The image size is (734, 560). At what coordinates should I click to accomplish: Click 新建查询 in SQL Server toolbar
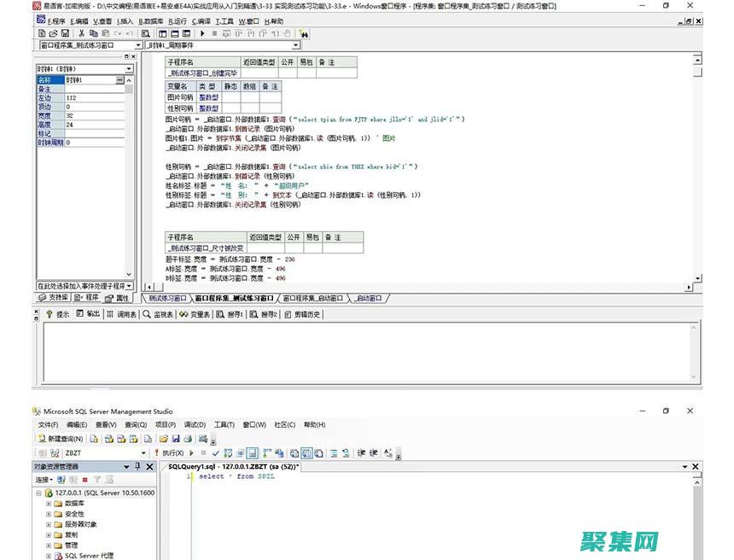61,438
